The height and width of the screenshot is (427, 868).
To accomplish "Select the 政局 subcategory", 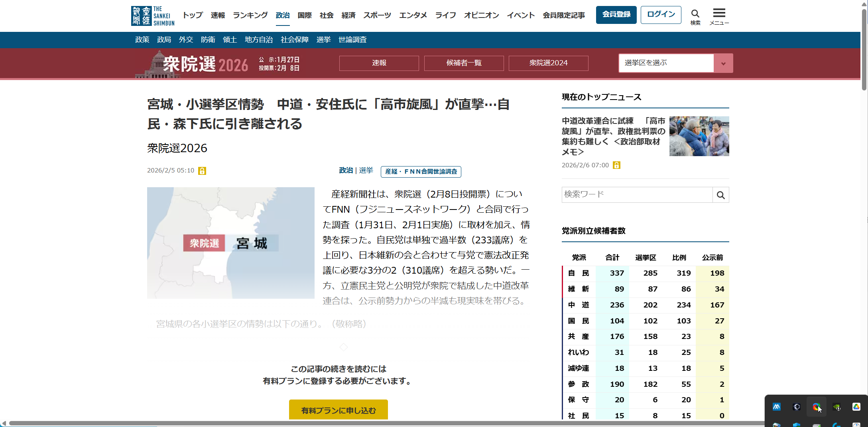I will [164, 40].
